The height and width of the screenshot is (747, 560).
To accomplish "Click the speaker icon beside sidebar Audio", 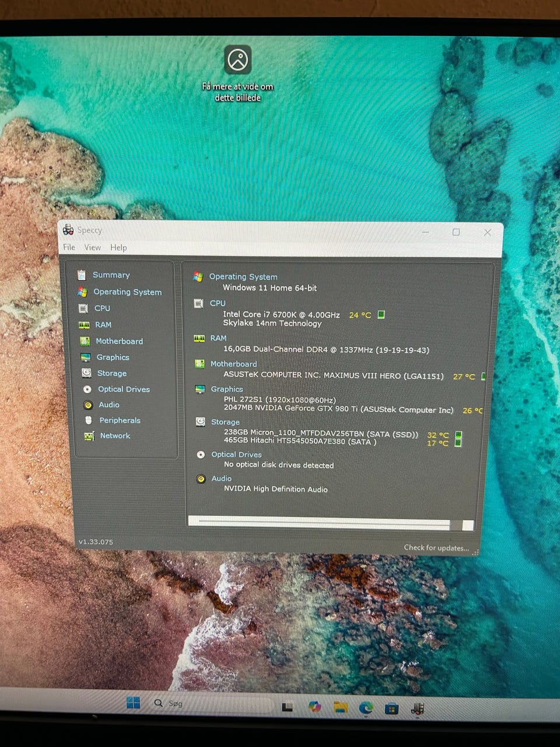I will pos(88,405).
